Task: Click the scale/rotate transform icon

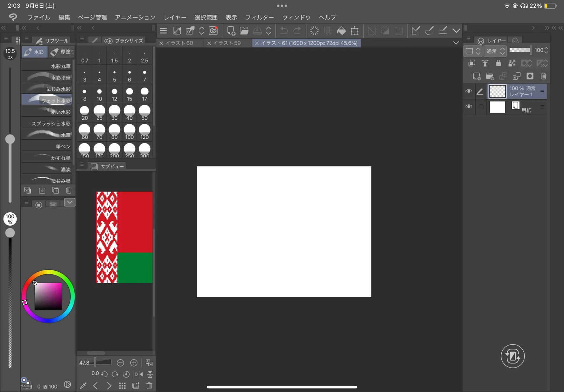Action: [x=355, y=31]
